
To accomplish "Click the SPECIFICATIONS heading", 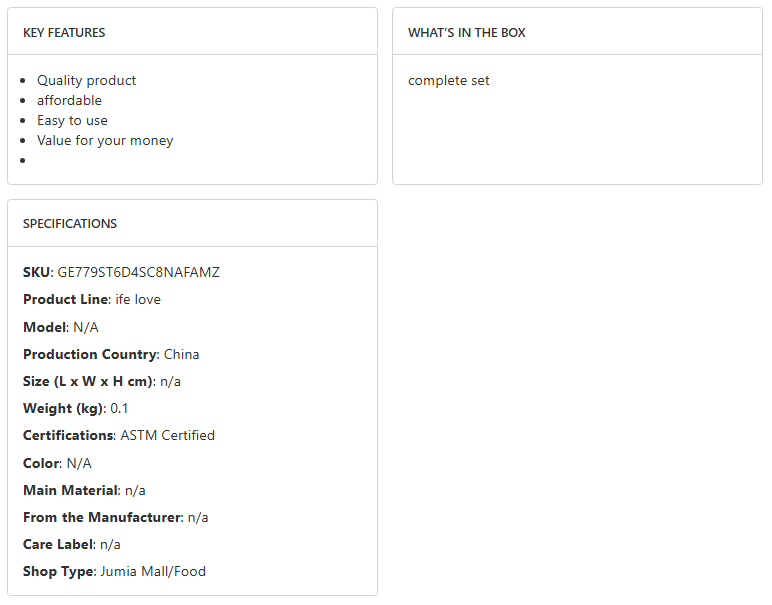I will click(70, 224).
